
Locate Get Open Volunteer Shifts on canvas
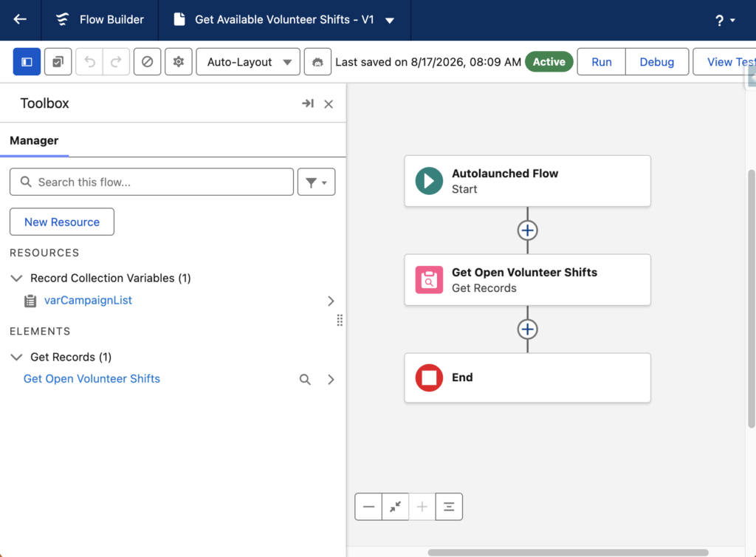point(305,380)
